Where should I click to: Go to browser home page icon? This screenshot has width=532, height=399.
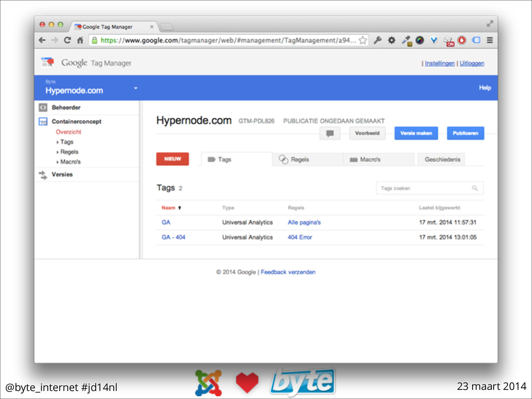point(80,40)
